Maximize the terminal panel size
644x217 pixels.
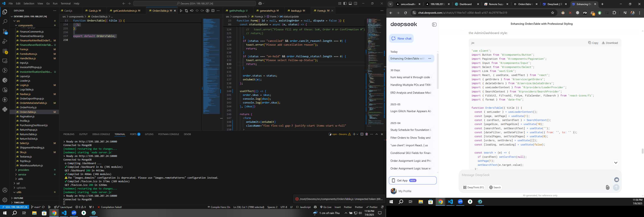point(377,134)
